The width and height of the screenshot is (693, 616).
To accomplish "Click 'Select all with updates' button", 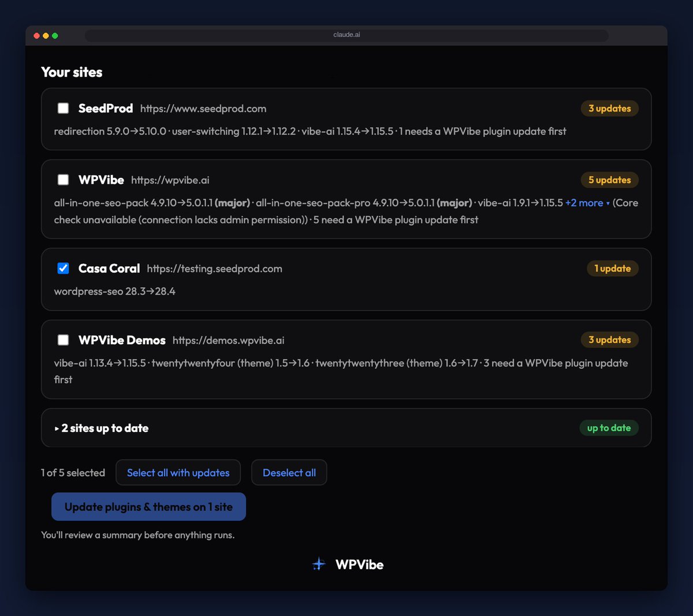I will pos(178,472).
